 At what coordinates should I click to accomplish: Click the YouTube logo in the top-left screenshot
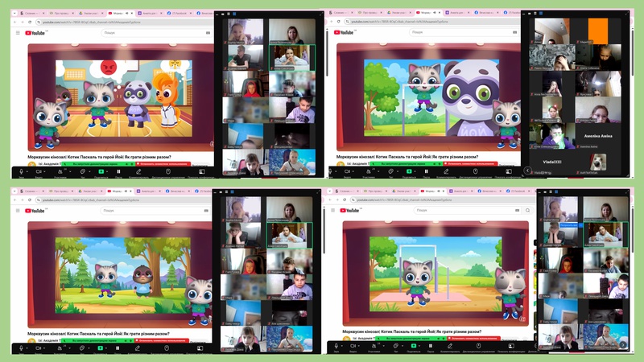[35, 33]
